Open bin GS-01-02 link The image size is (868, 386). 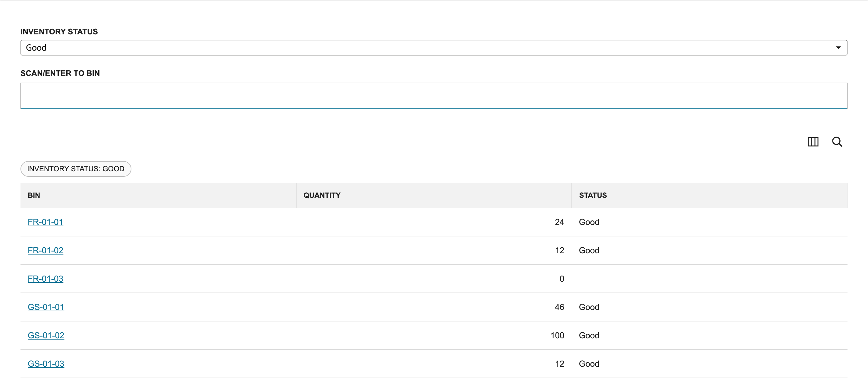tap(46, 335)
